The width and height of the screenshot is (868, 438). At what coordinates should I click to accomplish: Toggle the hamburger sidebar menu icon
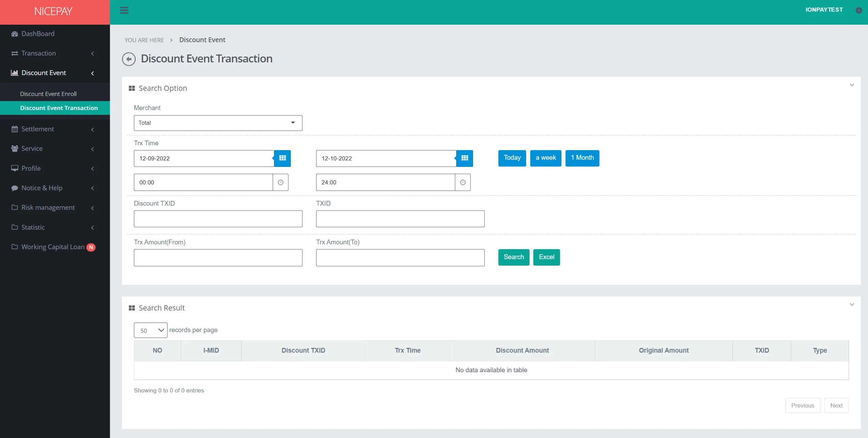pyautogui.click(x=124, y=10)
